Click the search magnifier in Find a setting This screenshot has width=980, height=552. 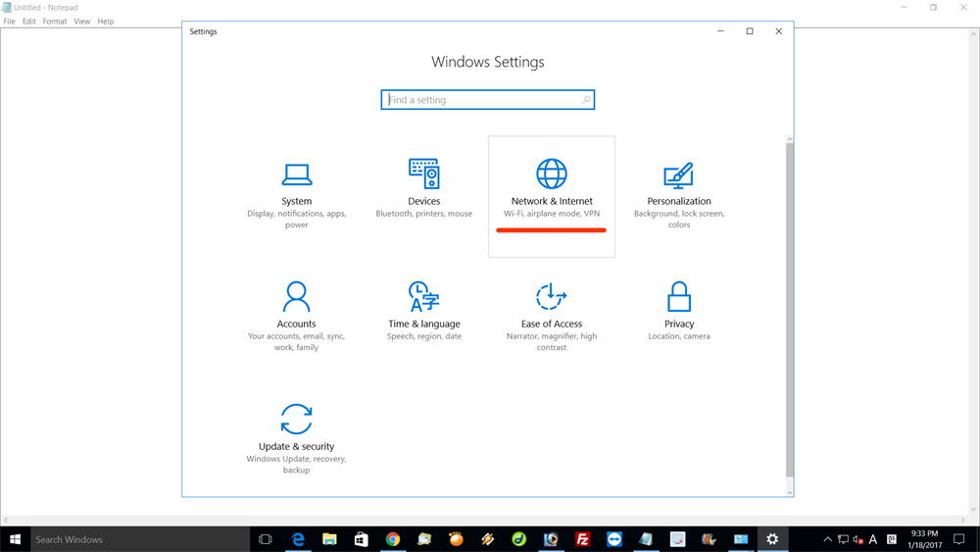point(586,99)
